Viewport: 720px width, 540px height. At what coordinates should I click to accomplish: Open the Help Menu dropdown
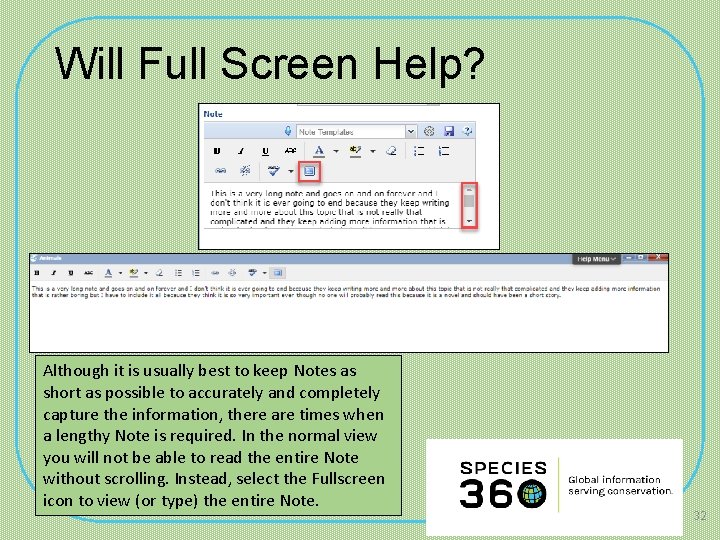(x=596, y=259)
